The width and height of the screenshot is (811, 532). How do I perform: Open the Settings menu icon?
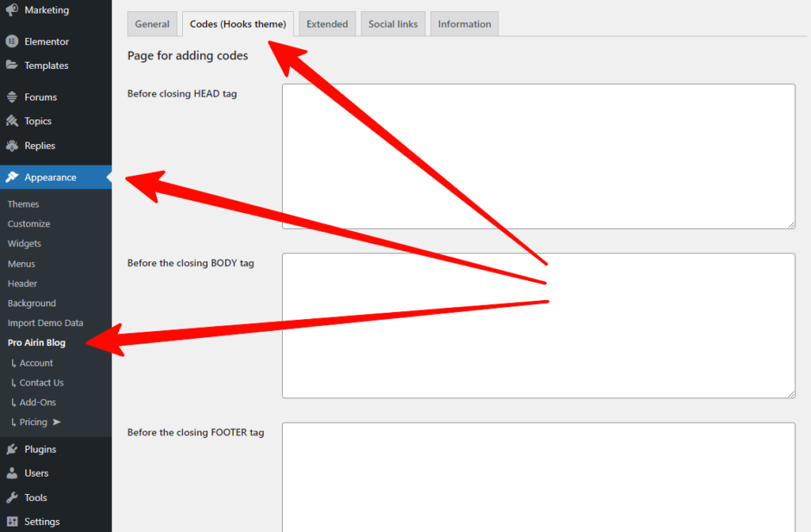(x=11, y=521)
